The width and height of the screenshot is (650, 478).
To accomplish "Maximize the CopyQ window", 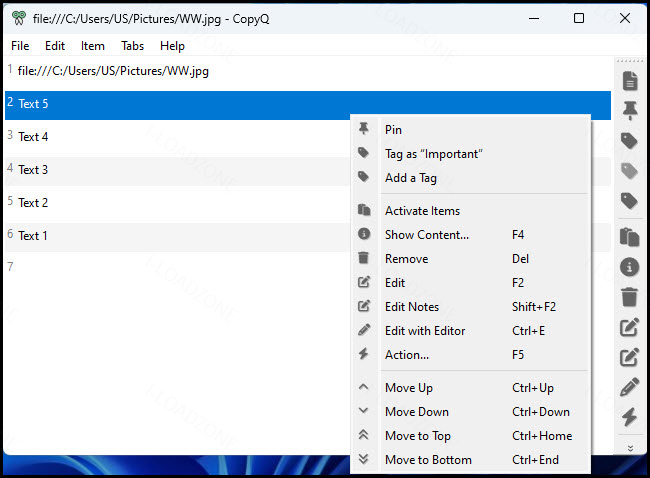I will pos(579,18).
